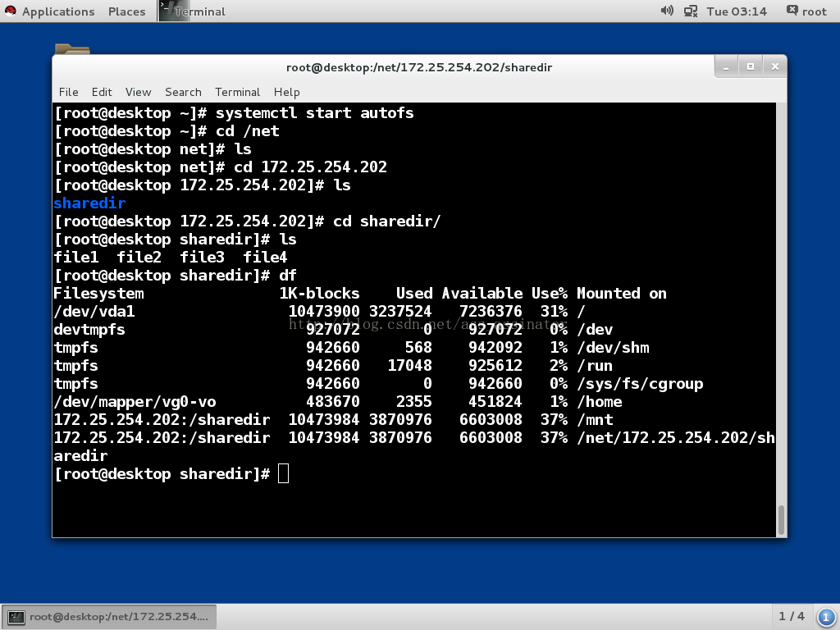Click the 17048 used value

click(409, 366)
